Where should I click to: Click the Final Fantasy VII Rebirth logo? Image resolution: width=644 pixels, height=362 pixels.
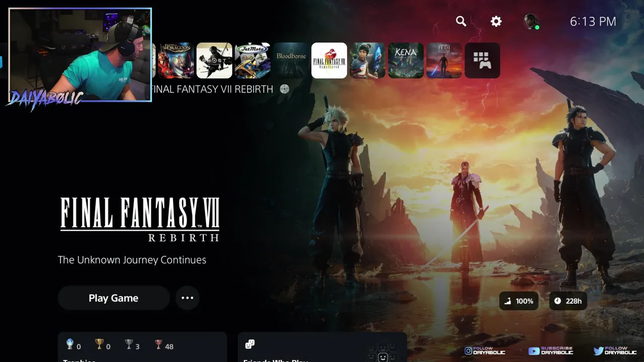140,219
